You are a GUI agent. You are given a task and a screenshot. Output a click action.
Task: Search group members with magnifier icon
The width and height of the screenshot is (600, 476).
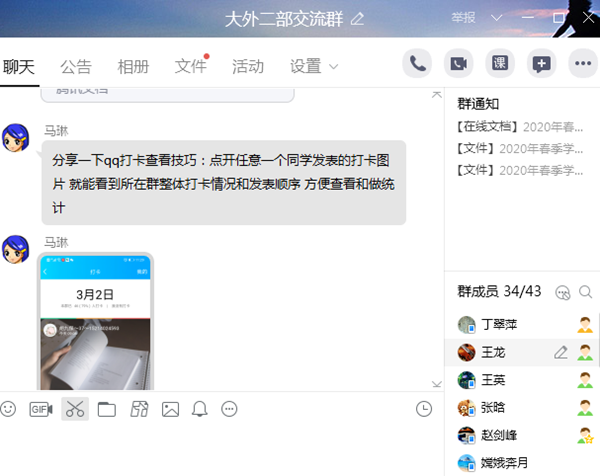coord(586,292)
